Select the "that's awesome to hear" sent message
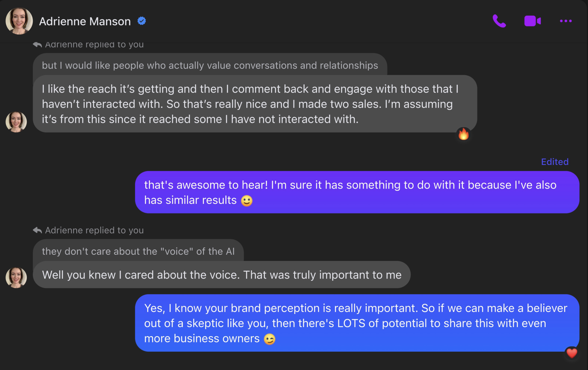 tap(357, 192)
